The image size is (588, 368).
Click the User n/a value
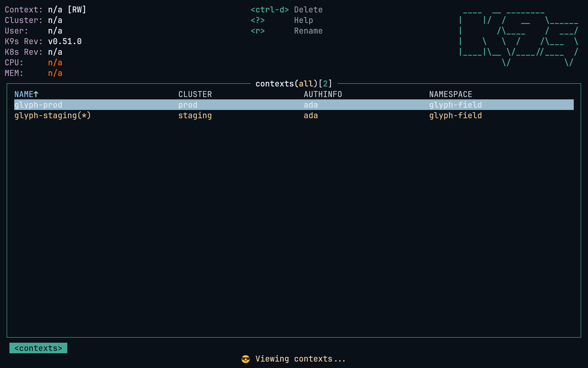[x=55, y=31]
